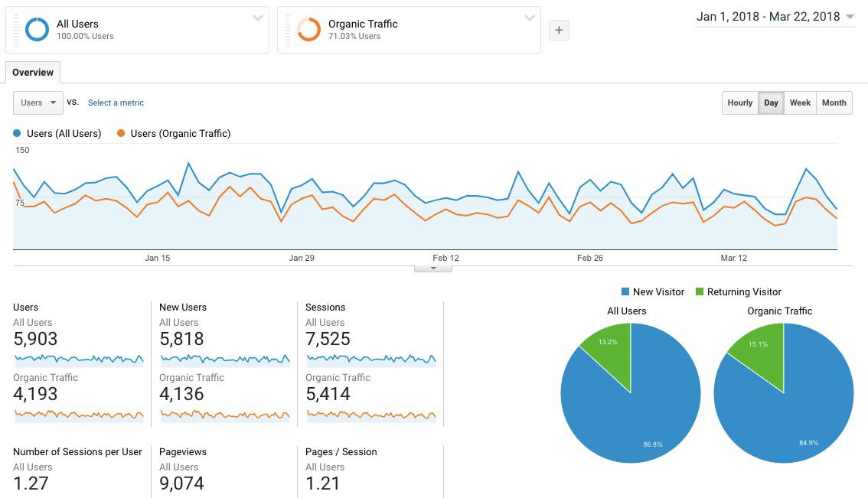Click the Organic Traffic orange donut icon
The height and width of the screenshot is (498, 868).
coord(308,30)
